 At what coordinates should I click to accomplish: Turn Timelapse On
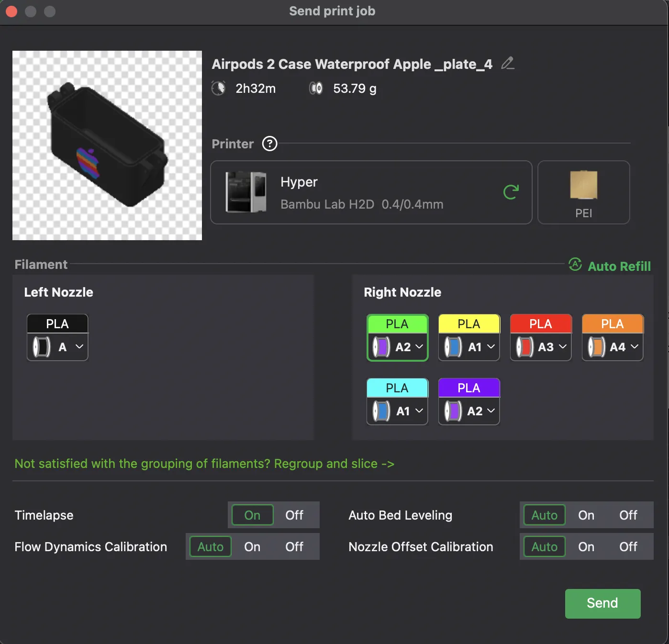(x=253, y=515)
